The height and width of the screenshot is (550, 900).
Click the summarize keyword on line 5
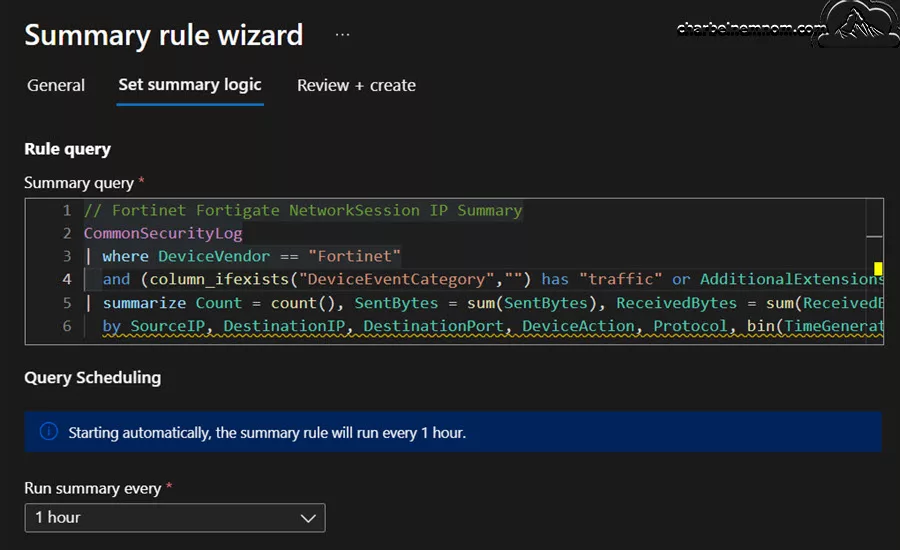point(144,303)
